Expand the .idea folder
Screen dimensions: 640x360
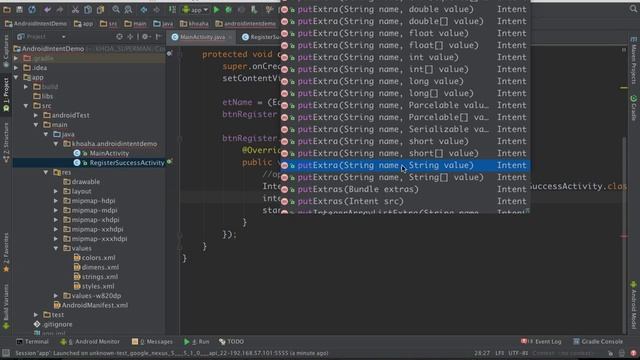point(16,68)
